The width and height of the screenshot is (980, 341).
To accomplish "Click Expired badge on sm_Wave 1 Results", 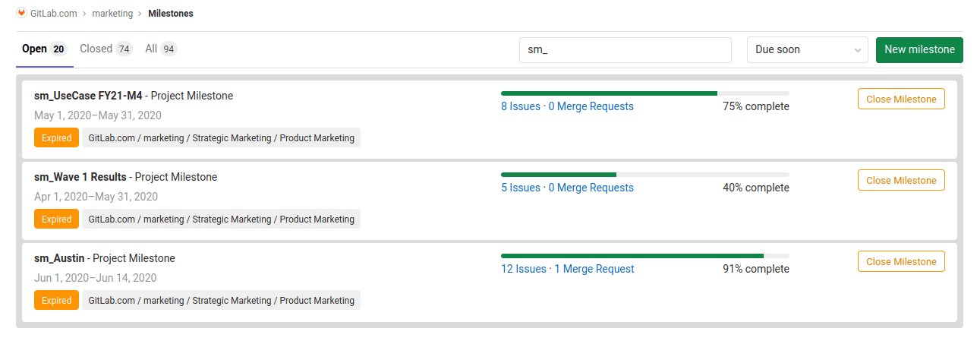I will [56, 219].
